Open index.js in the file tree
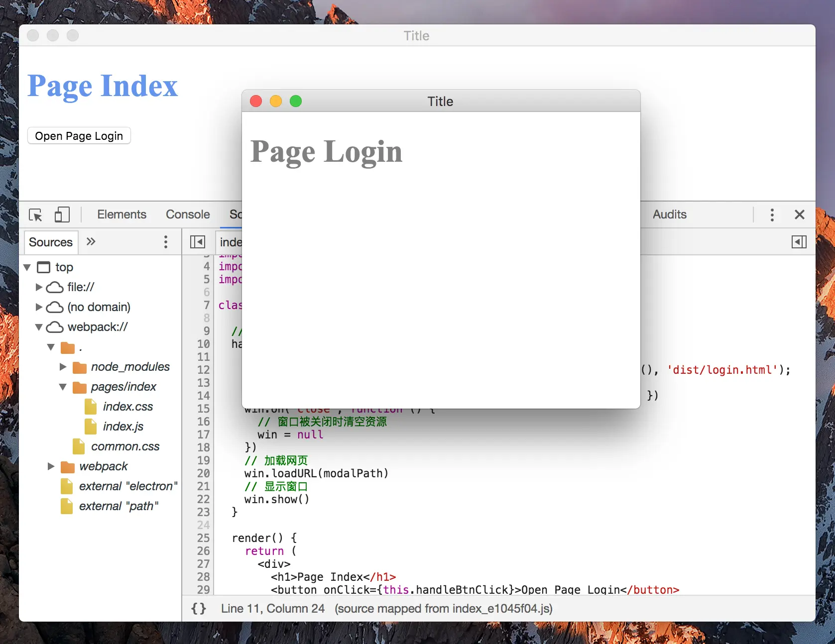 [x=123, y=427]
